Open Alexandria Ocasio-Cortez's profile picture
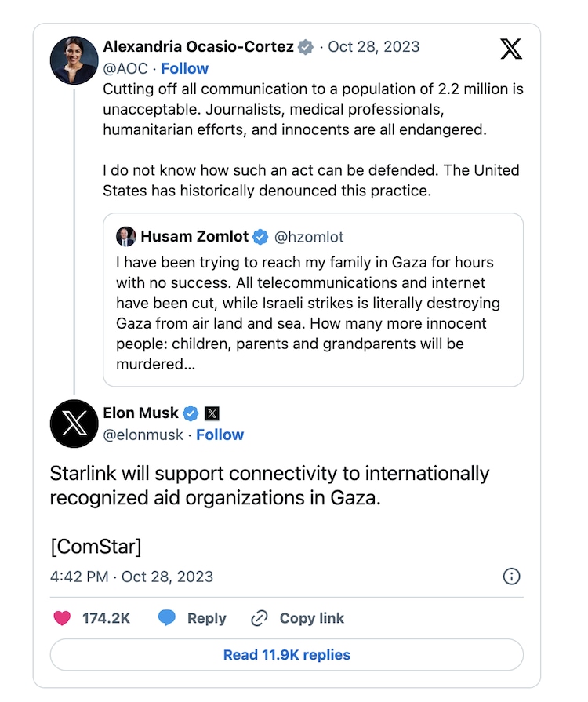 pos(74,60)
